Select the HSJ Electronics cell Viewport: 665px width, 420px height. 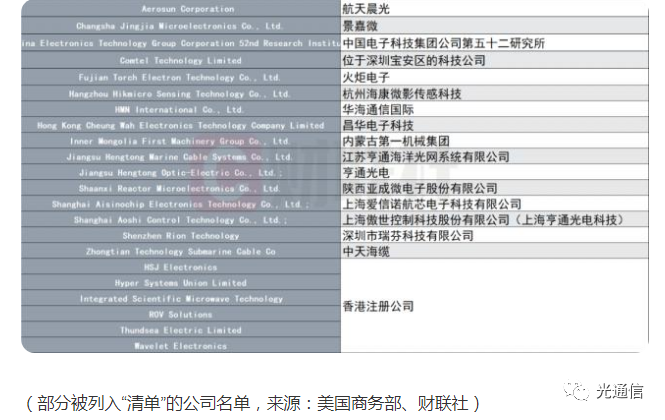point(181,267)
